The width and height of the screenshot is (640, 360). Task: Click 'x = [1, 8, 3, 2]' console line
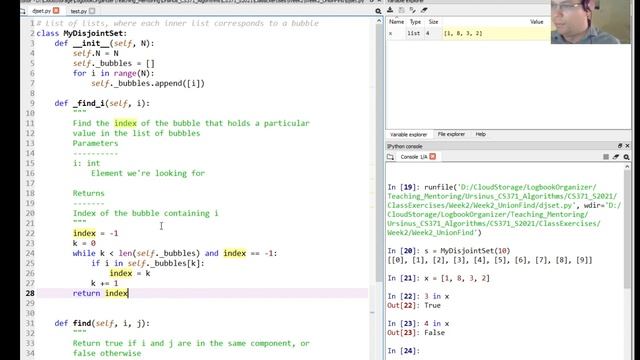[x=457, y=278]
